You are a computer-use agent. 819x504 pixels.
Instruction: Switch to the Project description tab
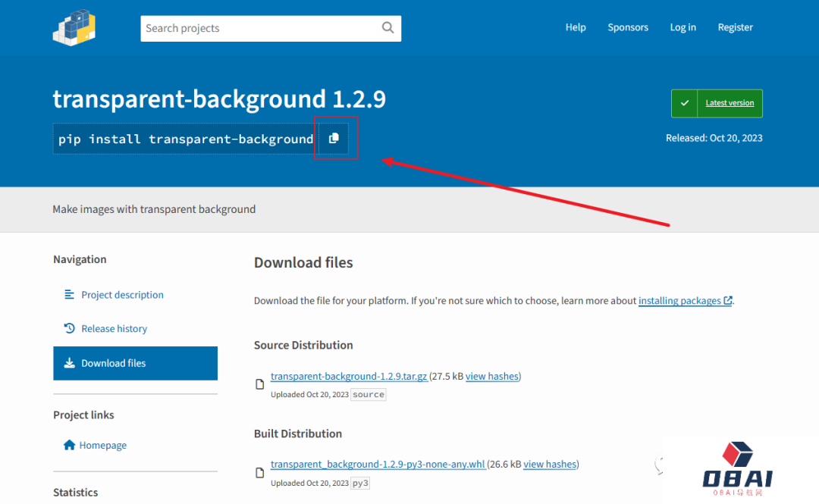pos(122,295)
